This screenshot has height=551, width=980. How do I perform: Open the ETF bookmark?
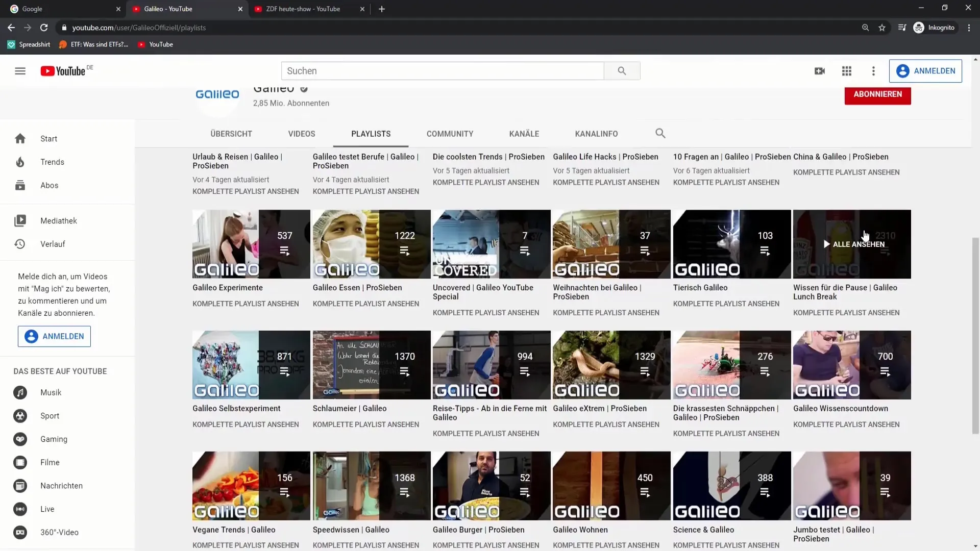pos(94,44)
